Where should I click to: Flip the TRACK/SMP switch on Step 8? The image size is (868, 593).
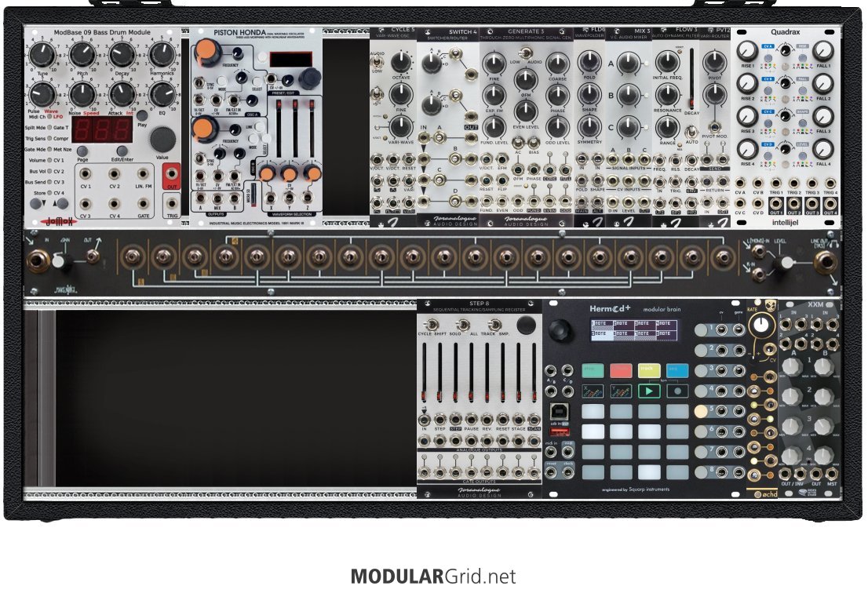[494, 325]
